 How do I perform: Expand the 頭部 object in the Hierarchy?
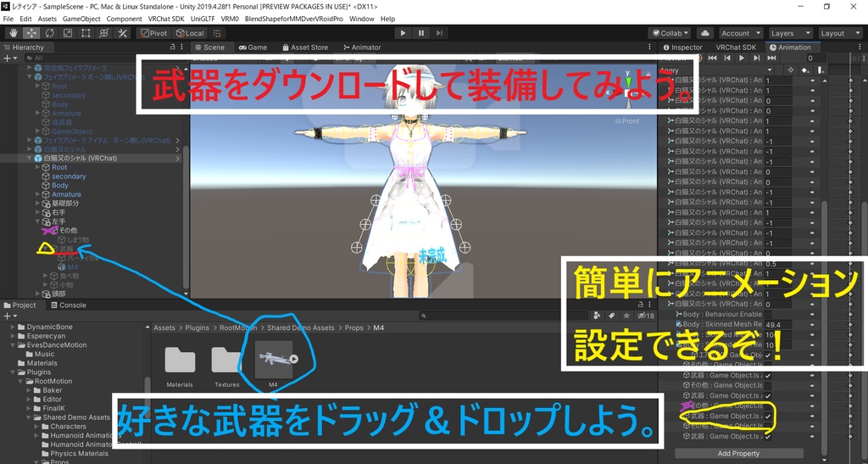pos(37,293)
